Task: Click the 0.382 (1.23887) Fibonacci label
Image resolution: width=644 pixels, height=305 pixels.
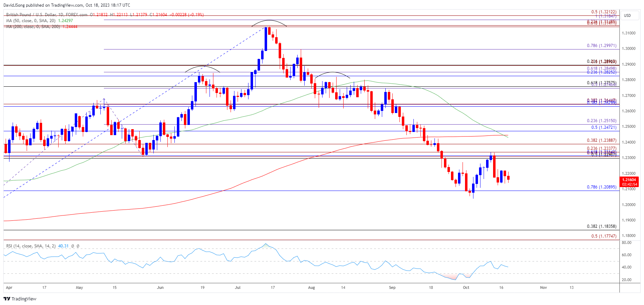Action: click(x=602, y=140)
